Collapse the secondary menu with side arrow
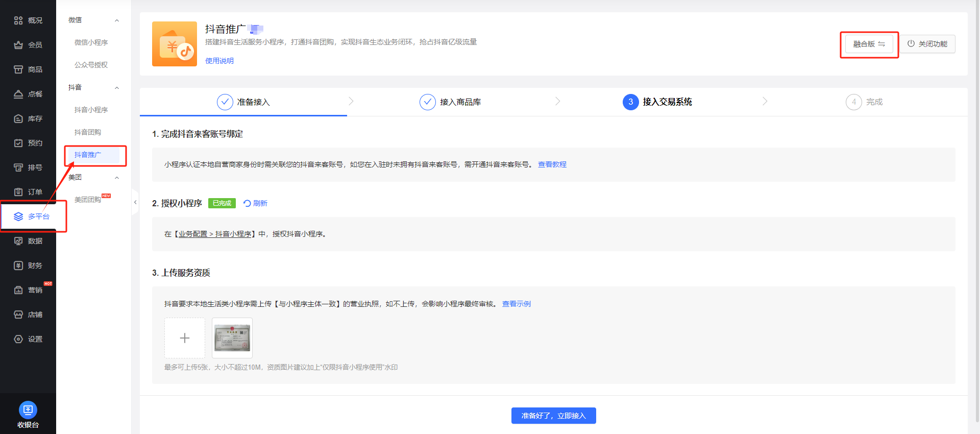Screen dimensions: 980x434 pos(135,202)
